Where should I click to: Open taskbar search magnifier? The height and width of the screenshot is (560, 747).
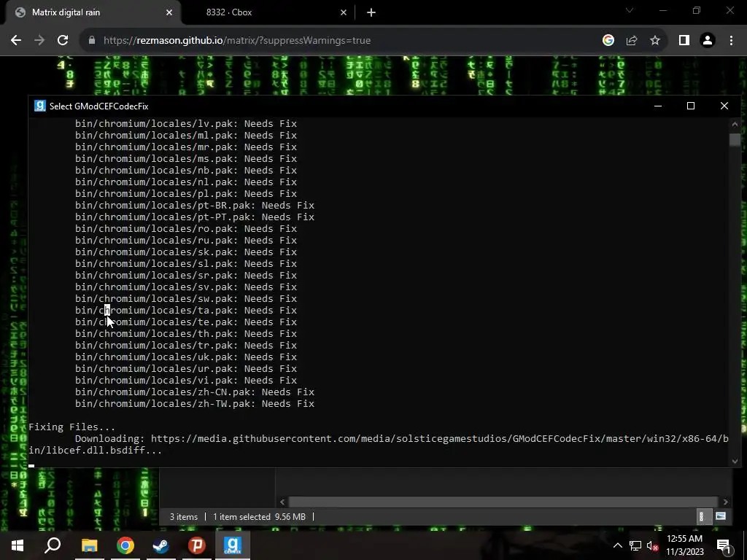click(x=53, y=545)
